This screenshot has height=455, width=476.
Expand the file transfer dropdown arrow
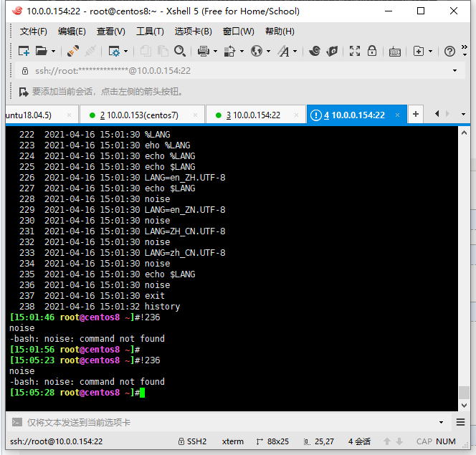coord(242,52)
